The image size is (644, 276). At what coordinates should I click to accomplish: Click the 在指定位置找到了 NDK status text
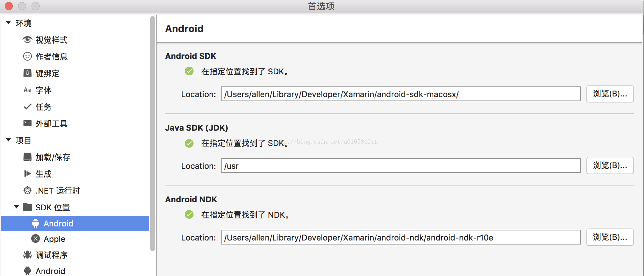tap(245, 215)
